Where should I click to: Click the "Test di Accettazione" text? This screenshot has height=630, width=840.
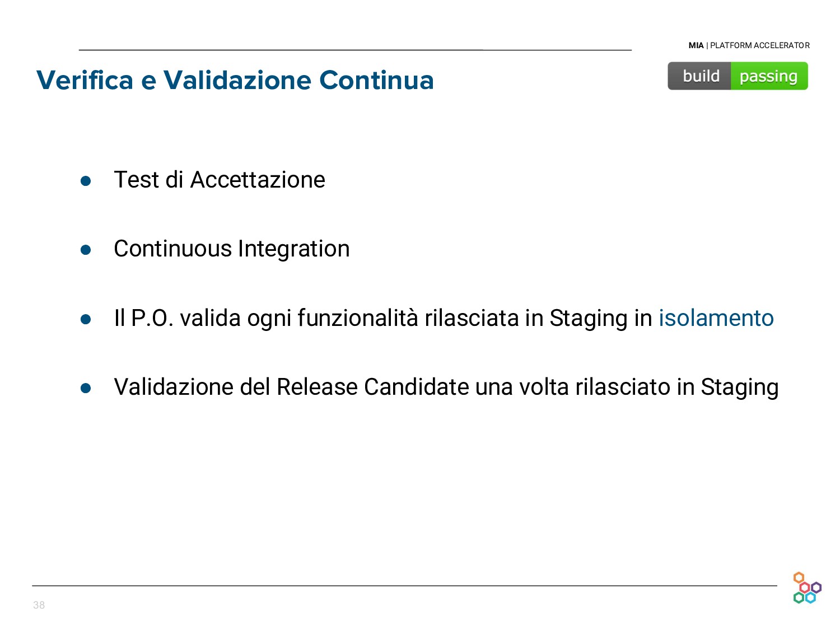(x=219, y=180)
